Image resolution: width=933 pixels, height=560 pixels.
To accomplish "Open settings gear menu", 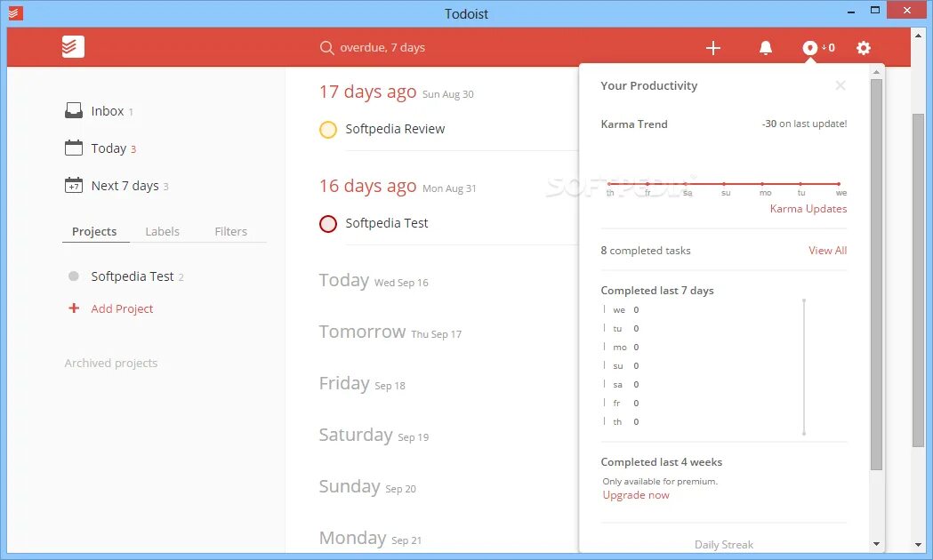I will click(864, 48).
